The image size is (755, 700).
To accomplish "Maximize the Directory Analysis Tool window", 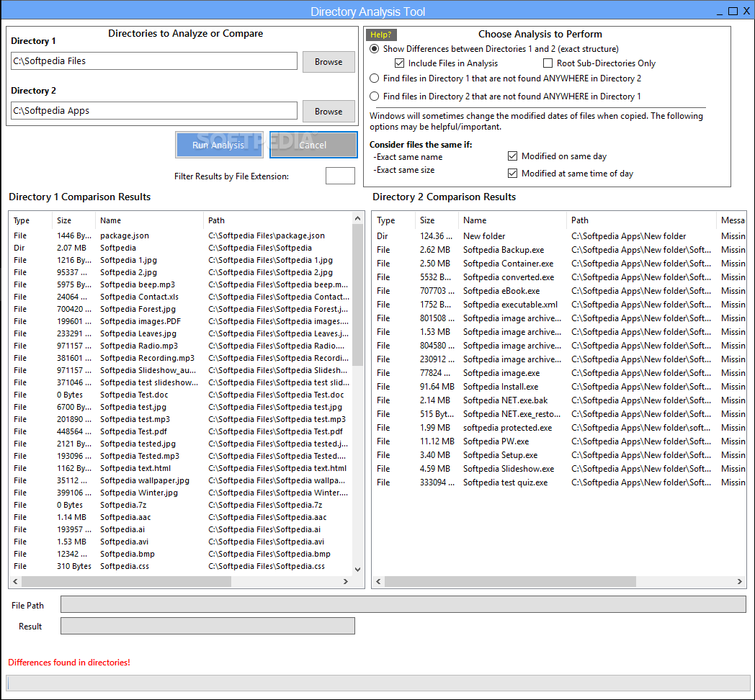I will [x=733, y=11].
